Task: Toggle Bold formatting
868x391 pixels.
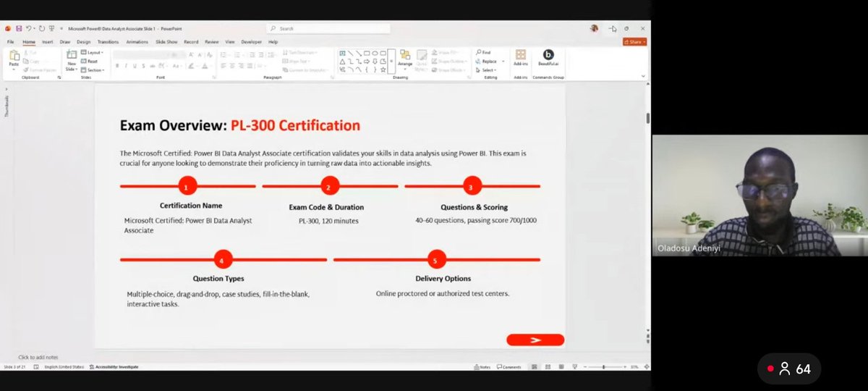Action: (x=117, y=66)
